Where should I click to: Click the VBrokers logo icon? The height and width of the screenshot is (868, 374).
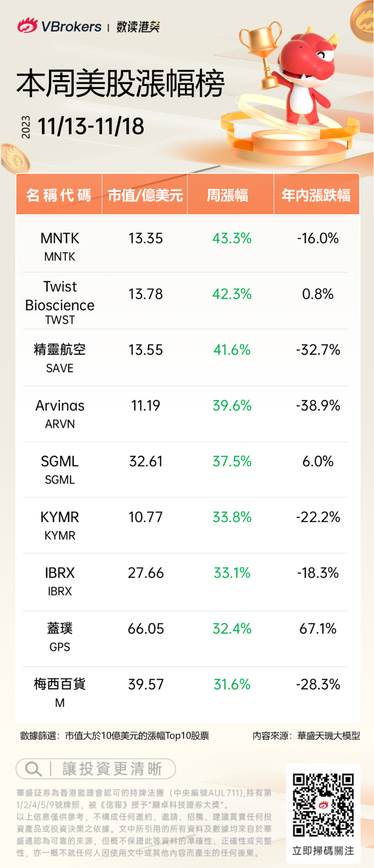tap(27, 25)
